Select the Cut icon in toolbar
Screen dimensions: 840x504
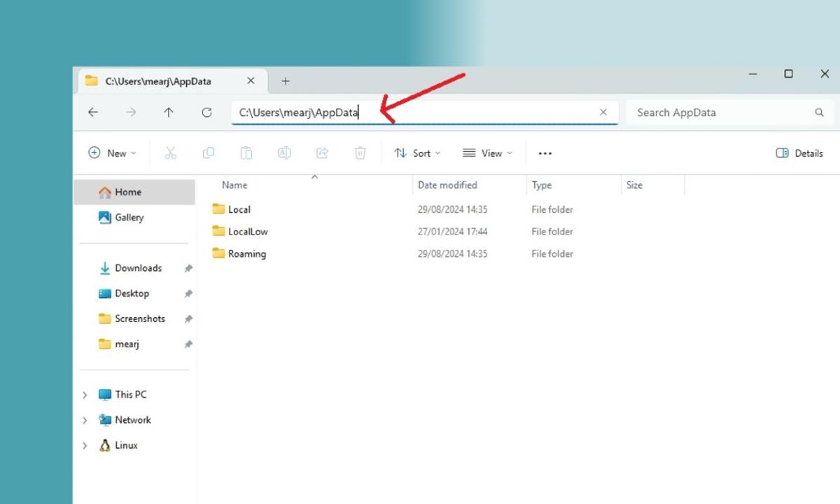(170, 153)
